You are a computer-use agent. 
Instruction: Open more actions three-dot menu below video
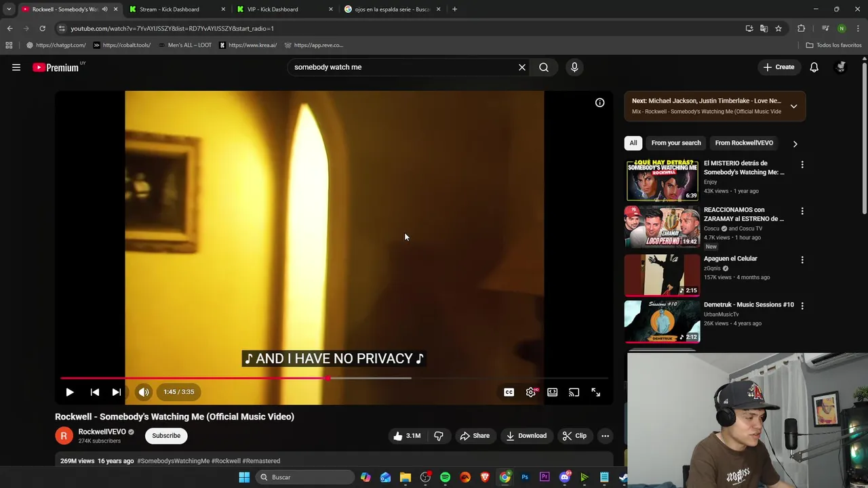606,436
